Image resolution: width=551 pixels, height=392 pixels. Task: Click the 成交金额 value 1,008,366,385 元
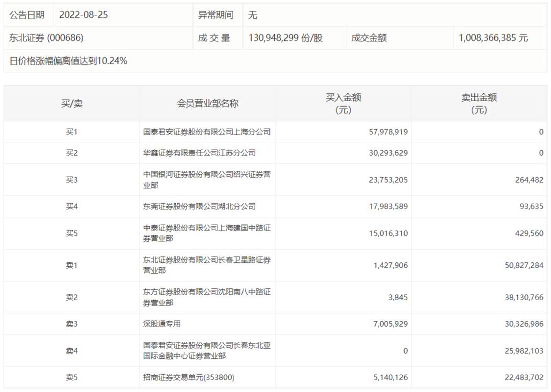tap(497, 38)
